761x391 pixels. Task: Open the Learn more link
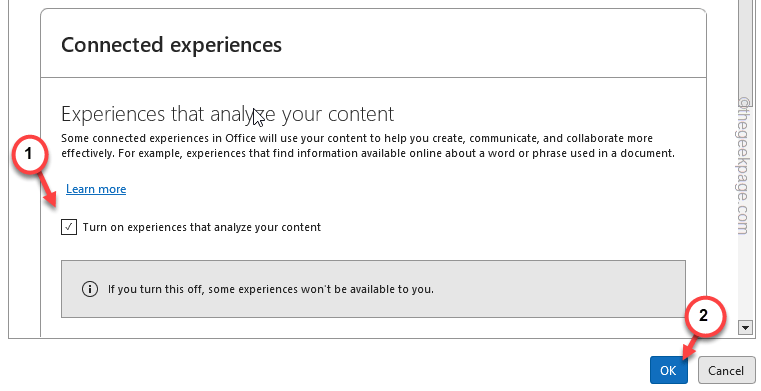coord(96,189)
